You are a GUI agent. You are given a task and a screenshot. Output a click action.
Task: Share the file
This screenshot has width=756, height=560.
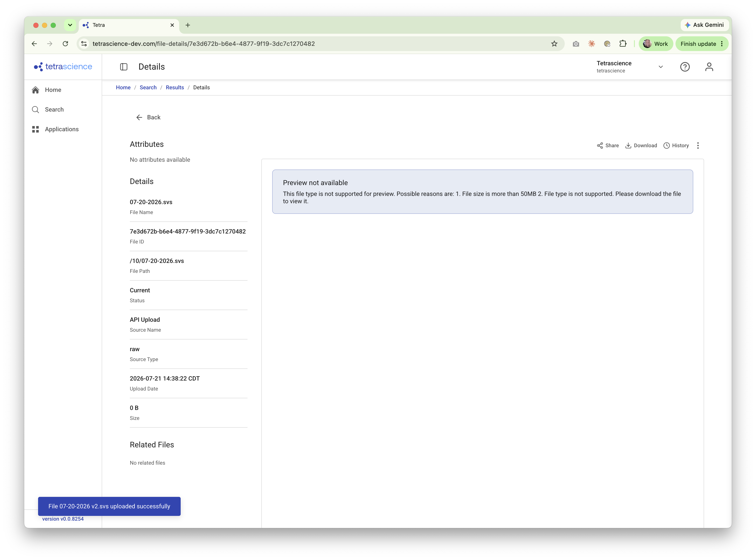(608, 146)
